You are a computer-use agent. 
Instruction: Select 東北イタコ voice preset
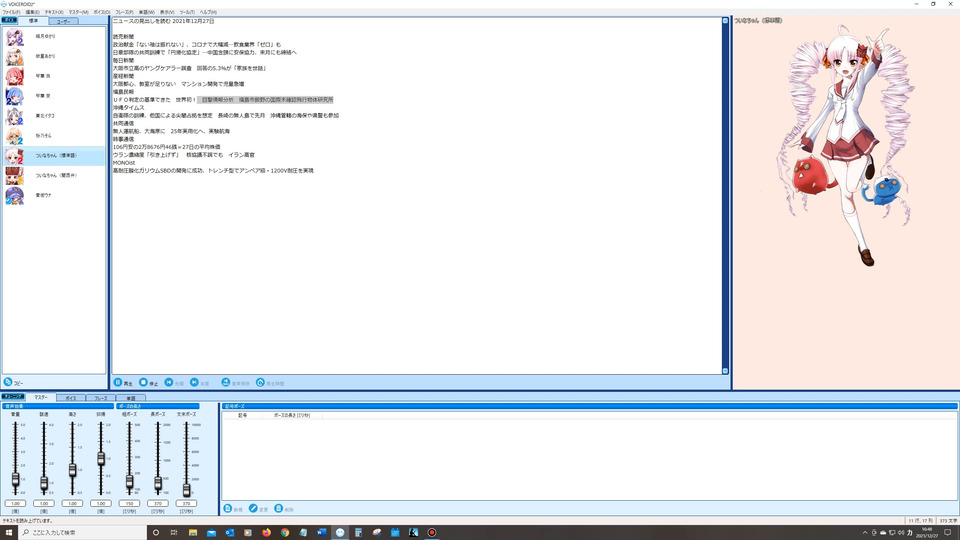click(54, 116)
